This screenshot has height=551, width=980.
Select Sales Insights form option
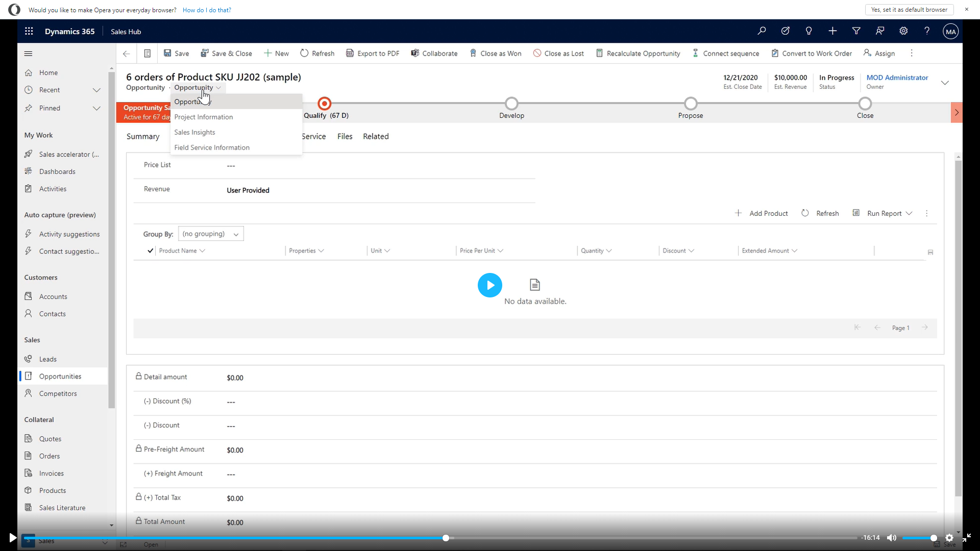tap(236, 132)
